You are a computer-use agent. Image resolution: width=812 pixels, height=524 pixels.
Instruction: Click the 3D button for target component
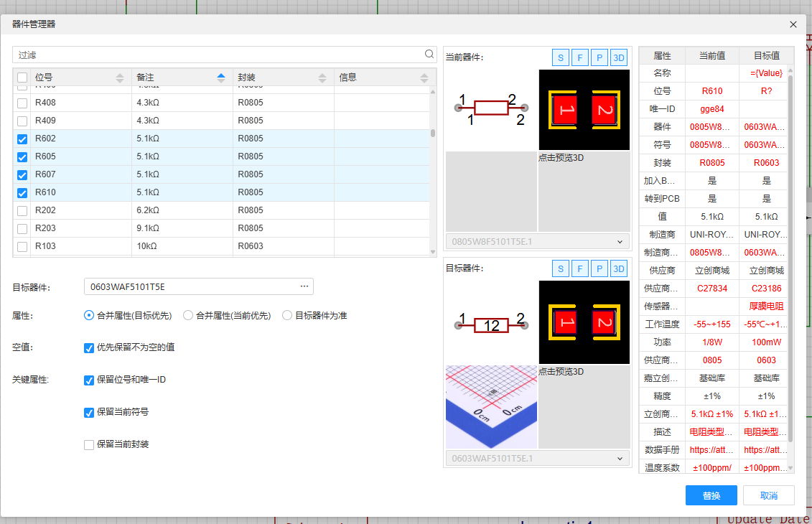pyautogui.click(x=618, y=268)
